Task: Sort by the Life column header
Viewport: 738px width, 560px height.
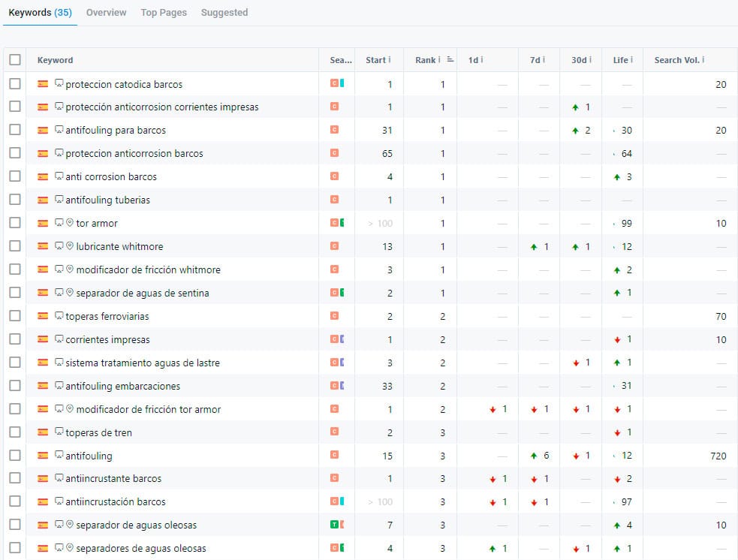Action: tap(620, 60)
